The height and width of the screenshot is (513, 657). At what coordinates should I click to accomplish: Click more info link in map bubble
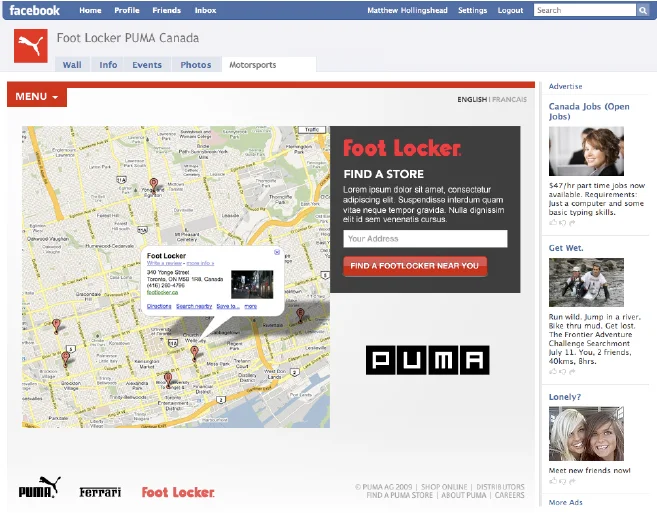point(200,263)
